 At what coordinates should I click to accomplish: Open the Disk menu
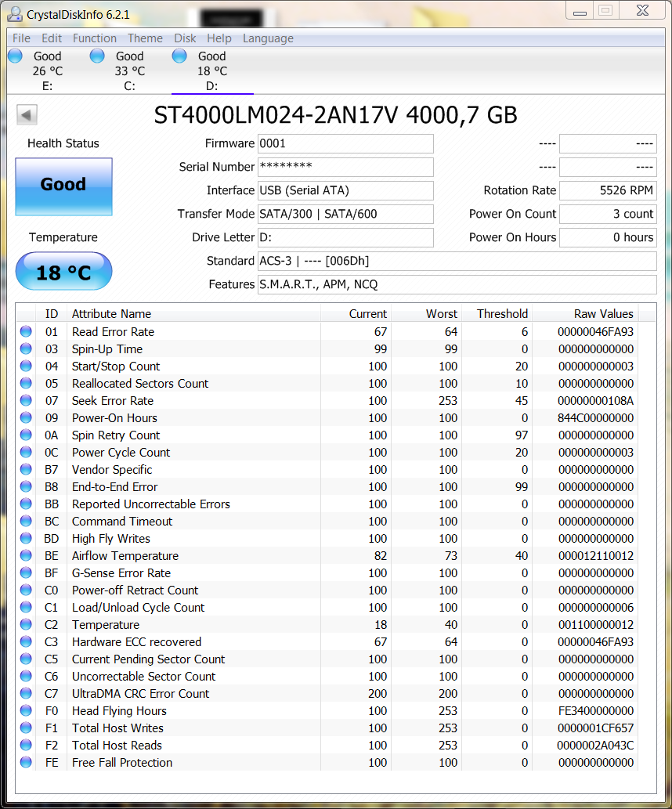(185, 38)
